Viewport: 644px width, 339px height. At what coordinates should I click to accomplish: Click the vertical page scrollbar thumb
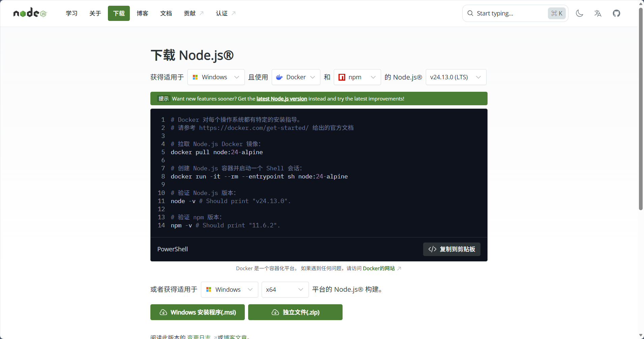(641, 109)
